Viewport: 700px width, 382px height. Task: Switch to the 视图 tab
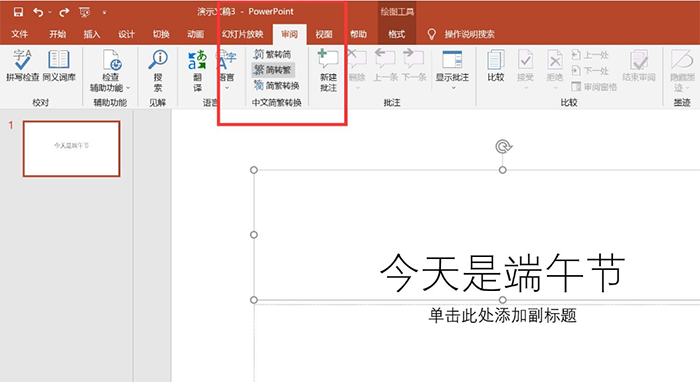point(324,34)
